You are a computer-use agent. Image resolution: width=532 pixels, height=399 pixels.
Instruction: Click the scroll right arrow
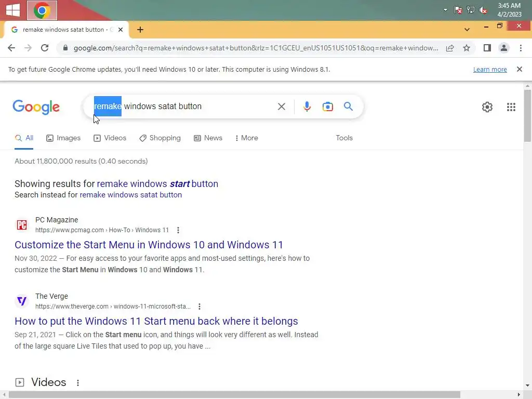pos(519,395)
